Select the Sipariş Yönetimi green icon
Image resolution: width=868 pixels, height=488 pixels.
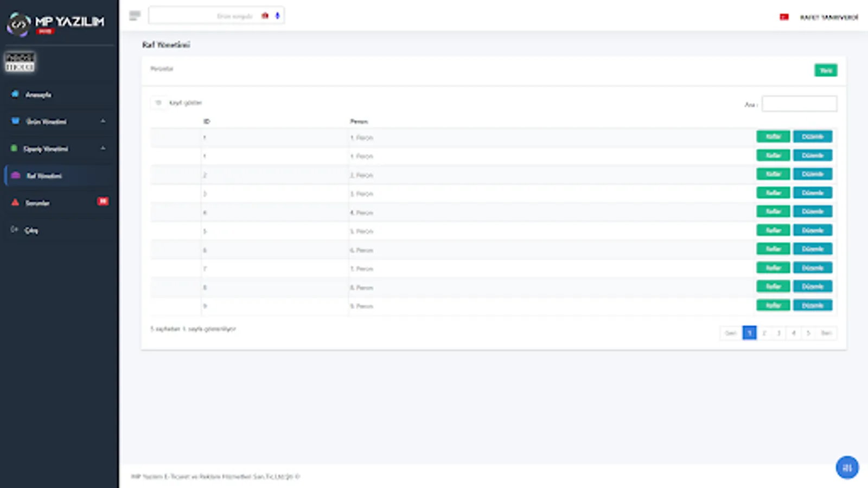15,149
